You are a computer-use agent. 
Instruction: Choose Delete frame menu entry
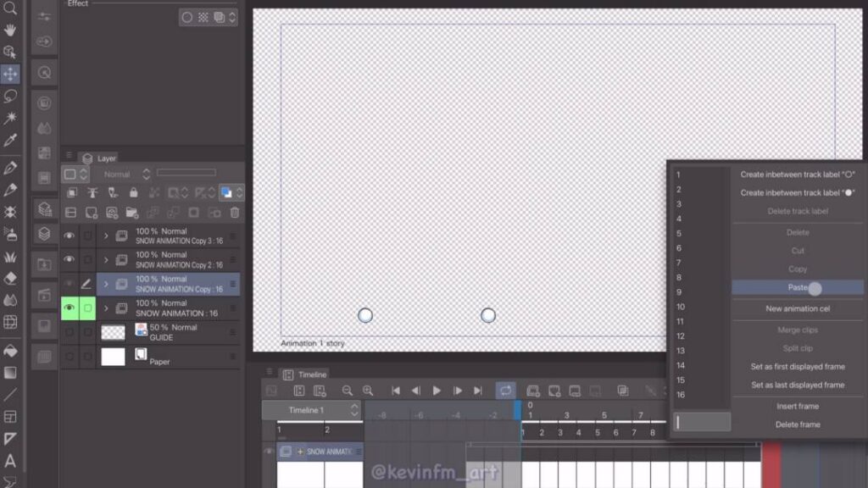798,424
